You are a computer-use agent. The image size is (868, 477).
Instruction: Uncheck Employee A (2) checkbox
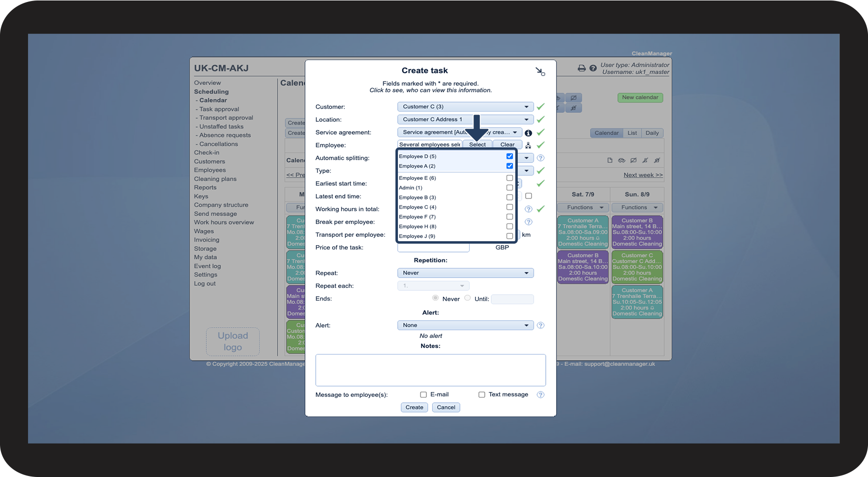tap(509, 166)
